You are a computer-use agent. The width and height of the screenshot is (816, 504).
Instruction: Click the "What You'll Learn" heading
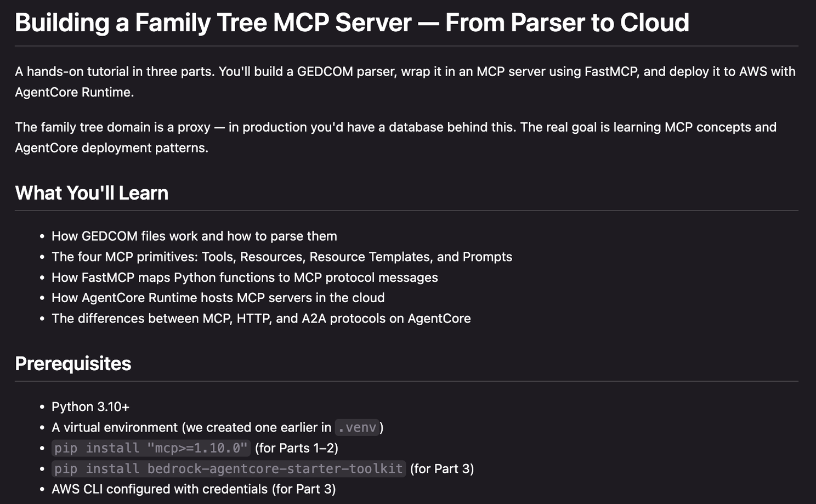click(92, 193)
